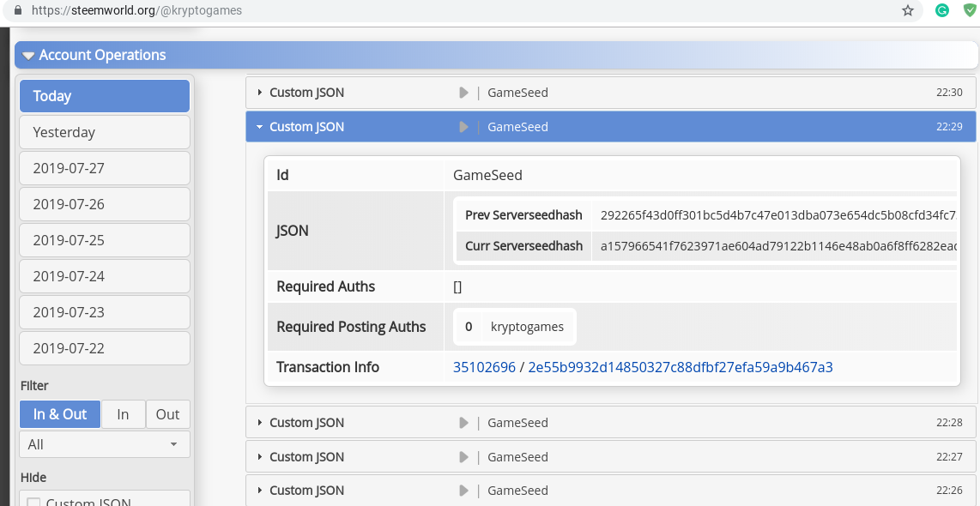980x506 pixels.
Task: Open the Grammarly extension icon
Action: click(941, 11)
